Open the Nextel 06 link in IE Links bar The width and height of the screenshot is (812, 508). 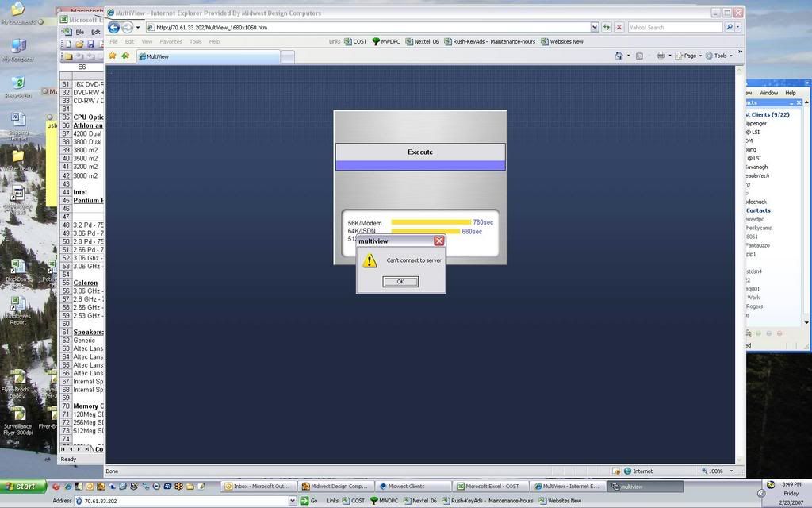point(422,41)
